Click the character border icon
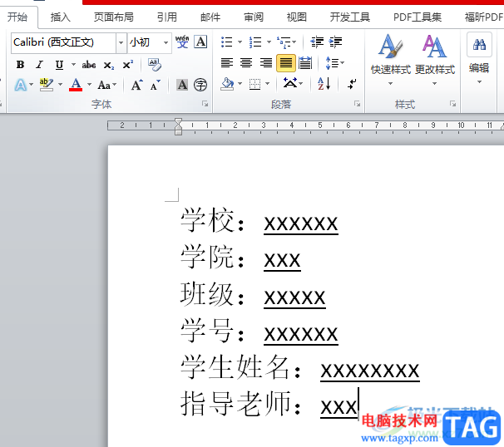This screenshot has width=504, height=447. [200, 42]
